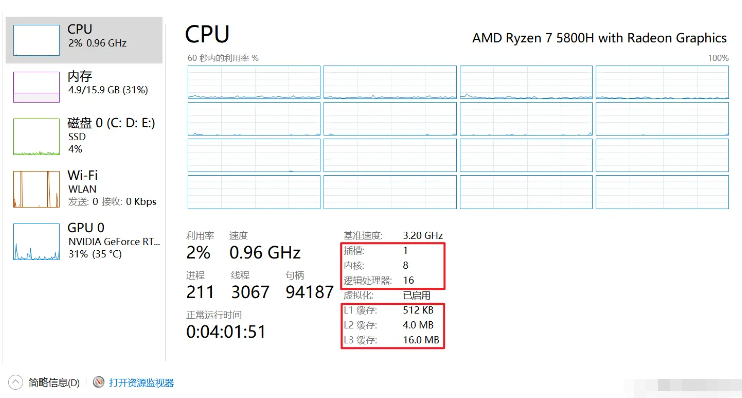Select GPU 0 NVIDIA GeForce entry
Viewport: 742px width, 398px height.
[x=84, y=240]
